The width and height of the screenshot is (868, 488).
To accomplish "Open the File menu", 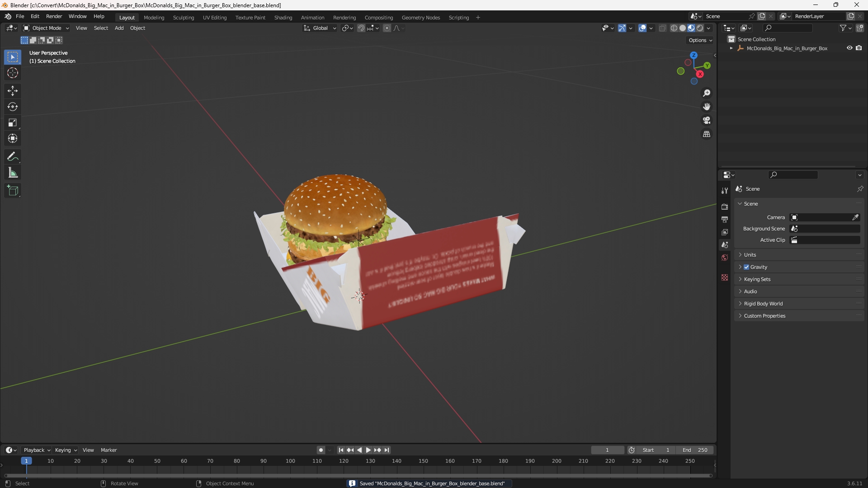I will pos(20,16).
